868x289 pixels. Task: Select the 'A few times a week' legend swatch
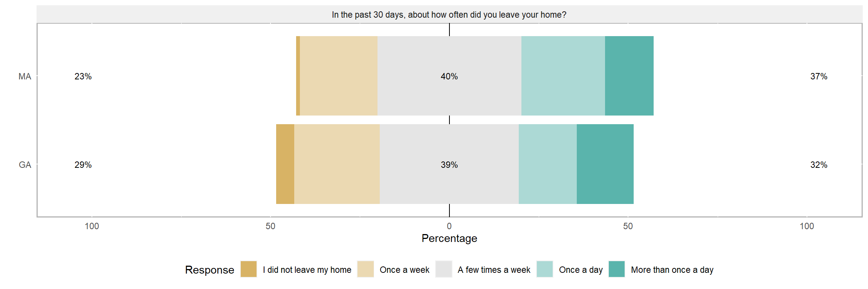pos(443,269)
